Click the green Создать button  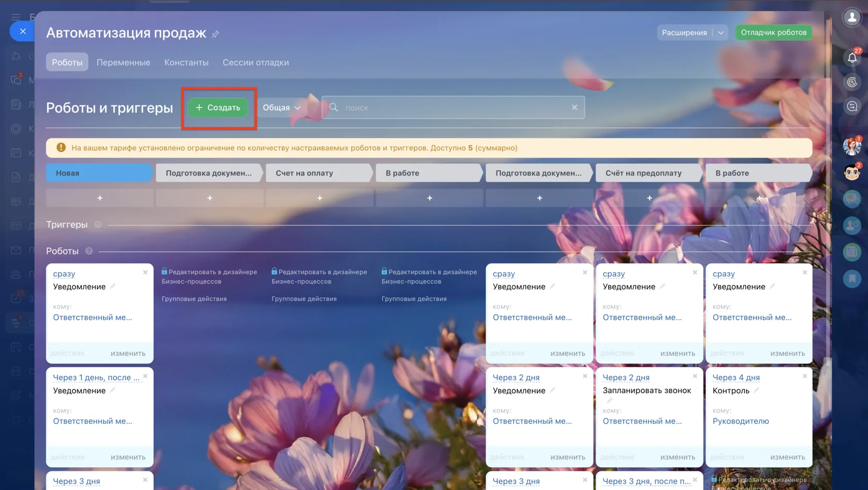click(218, 107)
